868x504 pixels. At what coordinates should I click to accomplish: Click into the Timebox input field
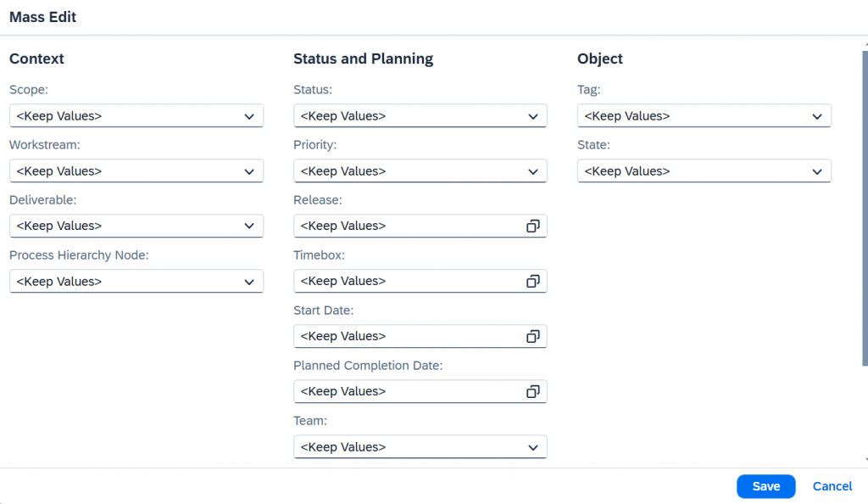point(409,282)
